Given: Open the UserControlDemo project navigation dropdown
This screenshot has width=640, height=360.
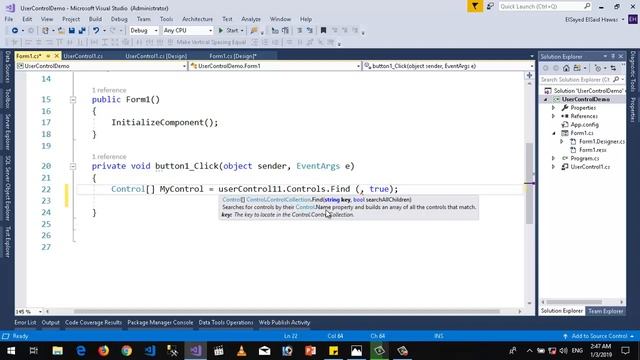Looking at the screenshot, I should 101,66.
